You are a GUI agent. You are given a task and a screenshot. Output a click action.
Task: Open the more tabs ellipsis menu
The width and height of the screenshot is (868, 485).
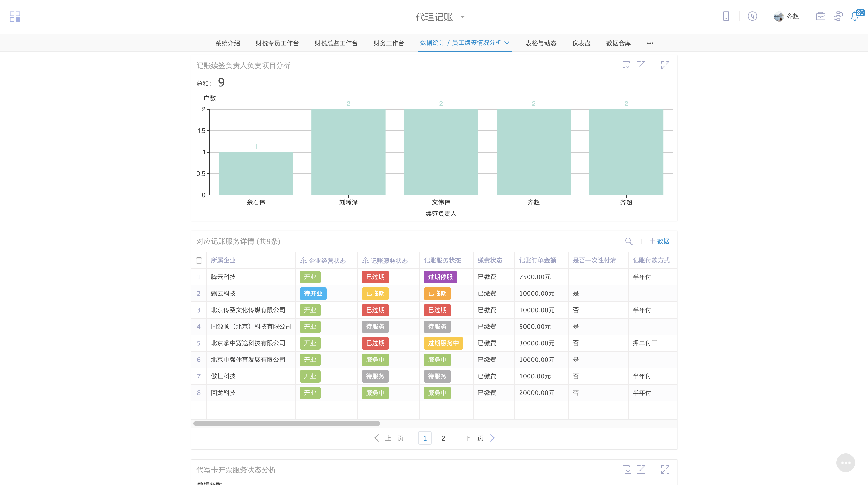(x=650, y=43)
